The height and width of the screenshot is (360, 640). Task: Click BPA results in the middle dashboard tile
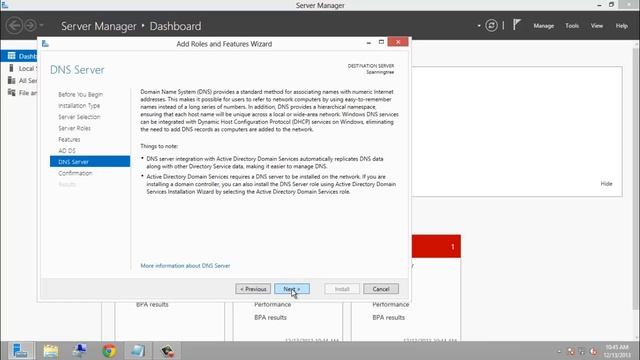(x=270, y=317)
